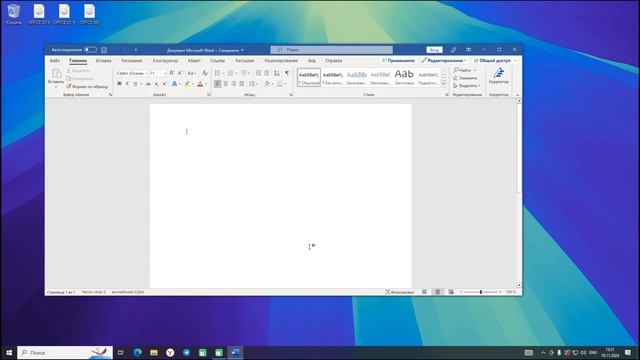The width and height of the screenshot is (640, 360).
Task: Toggle the AutoSave switch
Action: click(90, 50)
